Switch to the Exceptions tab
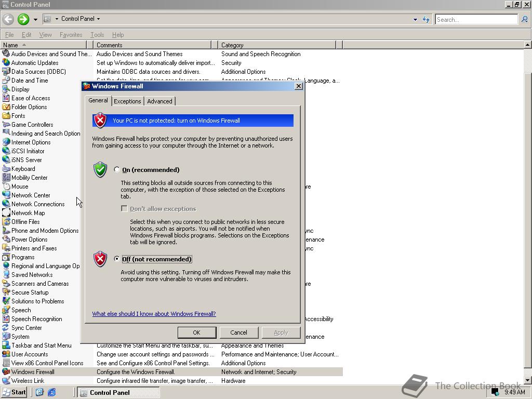Screen dimensions: 532x399 click(x=127, y=101)
